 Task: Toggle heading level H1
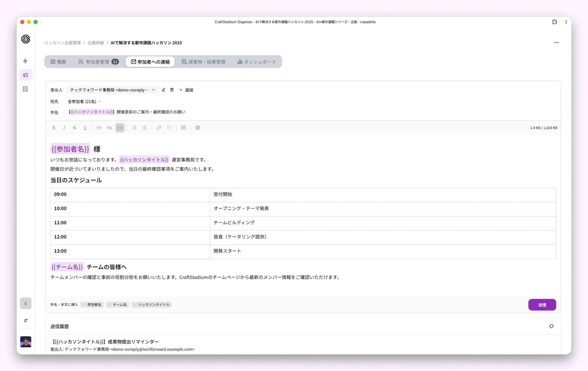(99, 128)
